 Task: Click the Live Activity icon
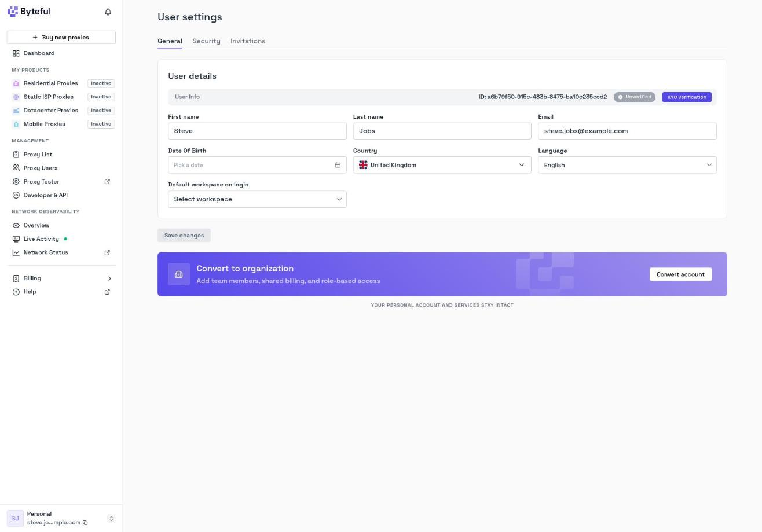(x=16, y=239)
